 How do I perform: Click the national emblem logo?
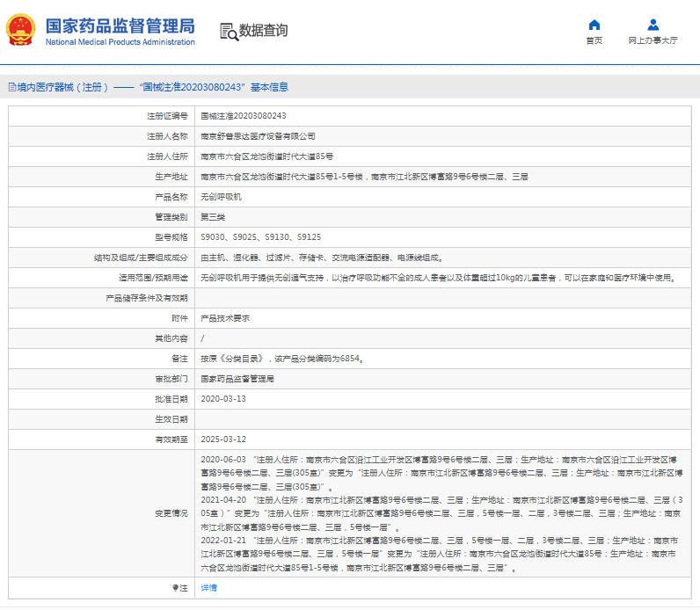(x=19, y=32)
